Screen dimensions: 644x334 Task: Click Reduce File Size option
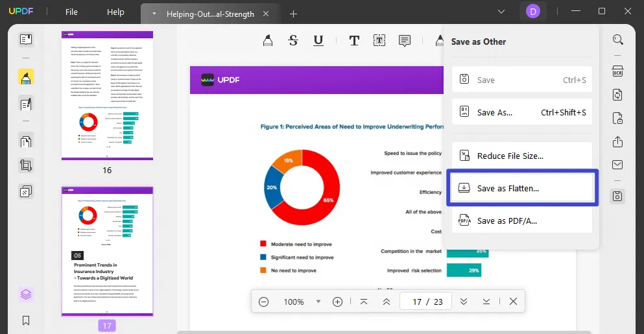[521, 156]
